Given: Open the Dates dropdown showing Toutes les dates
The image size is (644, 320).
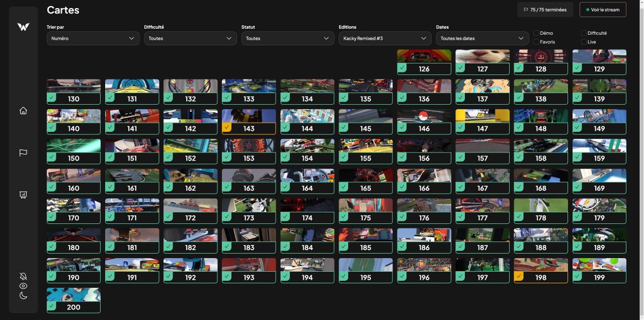Looking at the screenshot, I should coord(482,38).
